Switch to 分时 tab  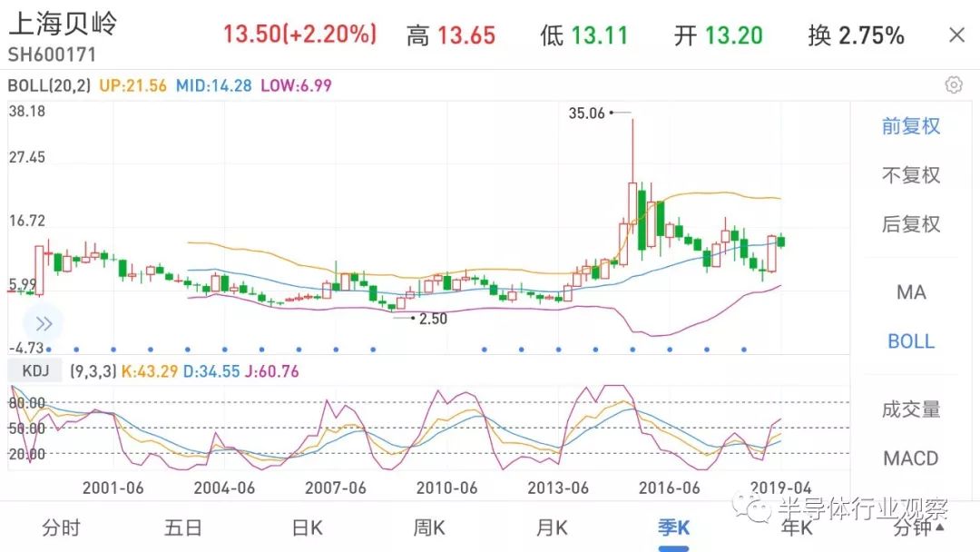(62, 528)
